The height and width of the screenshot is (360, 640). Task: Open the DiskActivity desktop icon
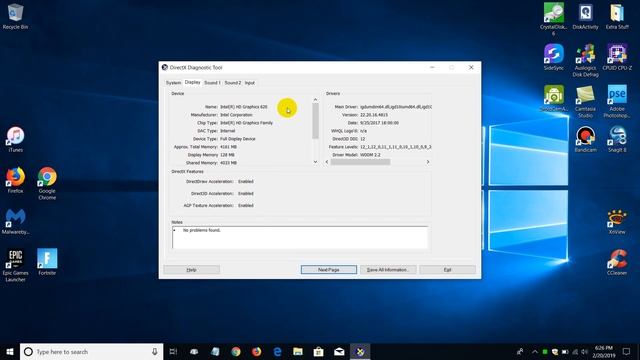(x=585, y=16)
